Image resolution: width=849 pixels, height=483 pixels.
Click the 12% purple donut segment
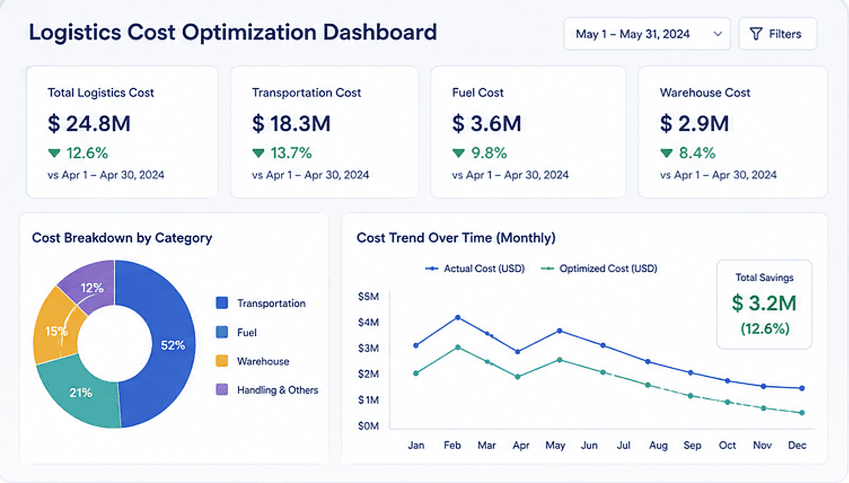click(92, 287)
